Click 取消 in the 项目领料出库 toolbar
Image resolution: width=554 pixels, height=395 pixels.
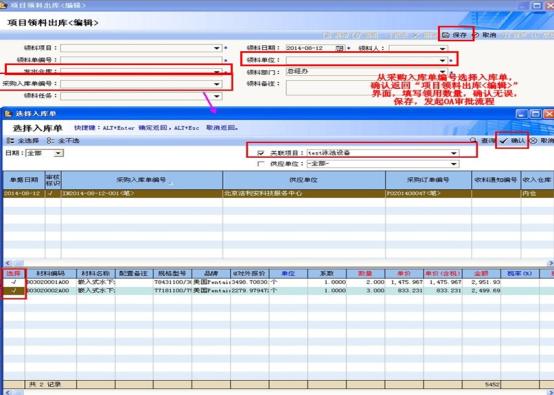pyautogui.click(x=485, y=35)
